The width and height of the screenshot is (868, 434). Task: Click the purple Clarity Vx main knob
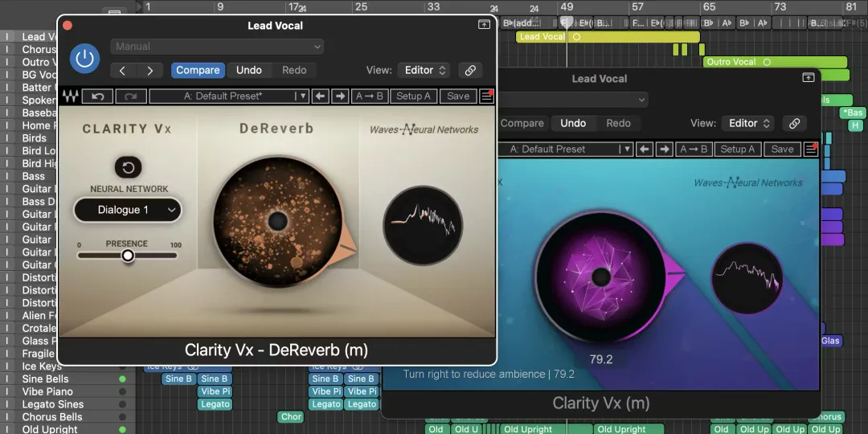pos(600,276)
